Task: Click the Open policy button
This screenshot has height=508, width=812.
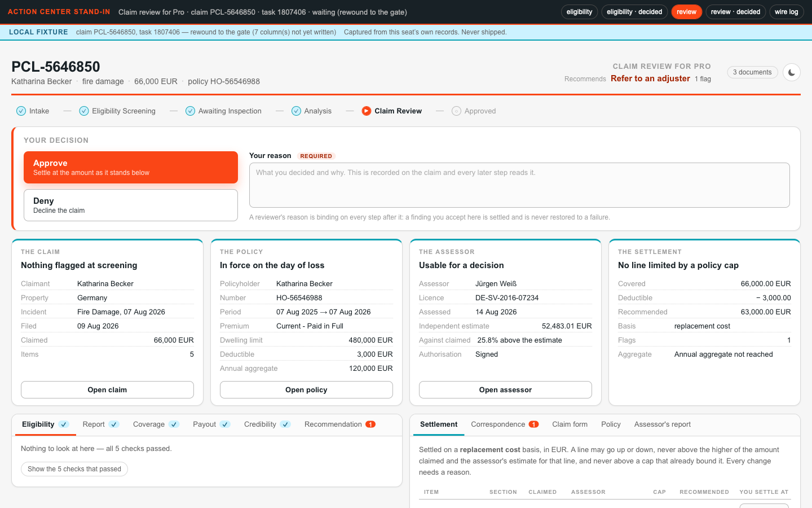Action: click(x=306, y=390)
